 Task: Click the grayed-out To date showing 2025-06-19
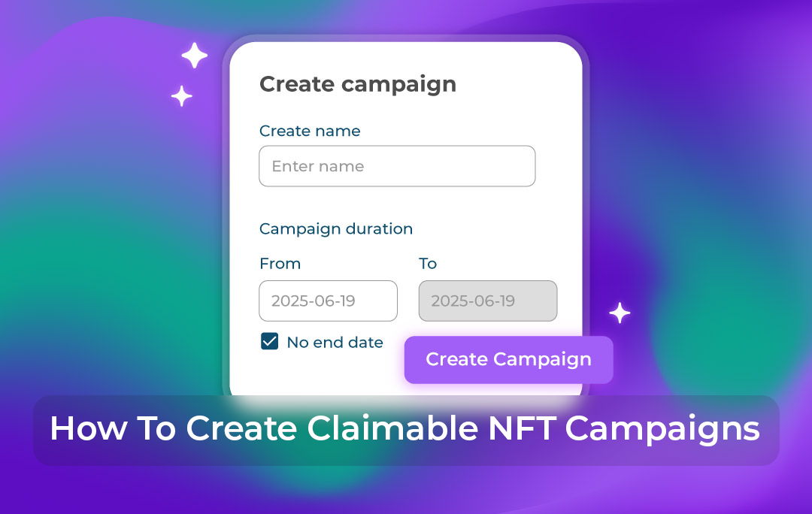tap(487, 301)
